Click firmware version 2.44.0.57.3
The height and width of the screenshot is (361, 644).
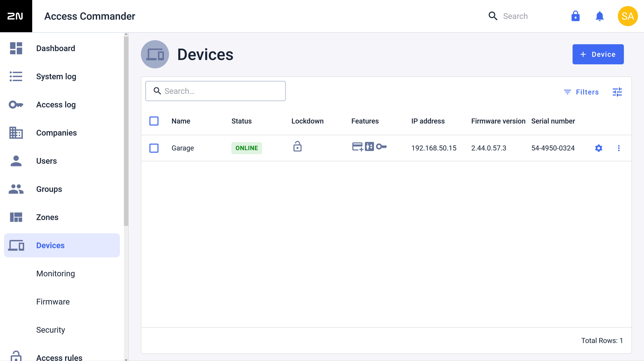tap(488, 148)
